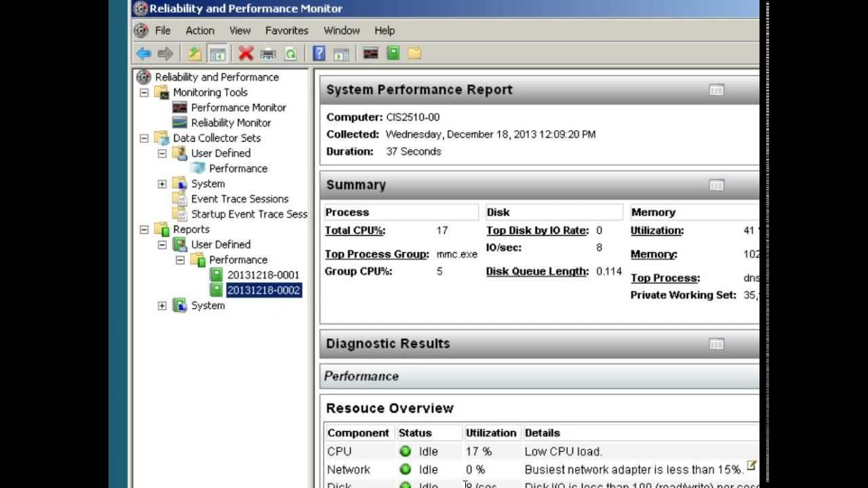Click the Performance Monitor graph toolbar icon
Screen dimensions: 868x488
coord(370,52)
